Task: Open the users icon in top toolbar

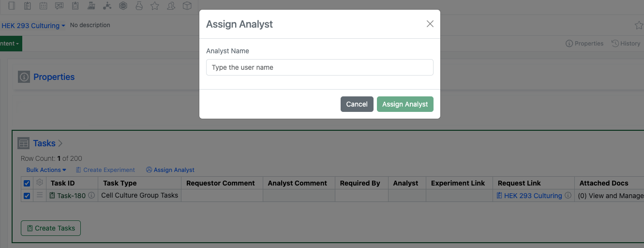Action: pos(171,6)
